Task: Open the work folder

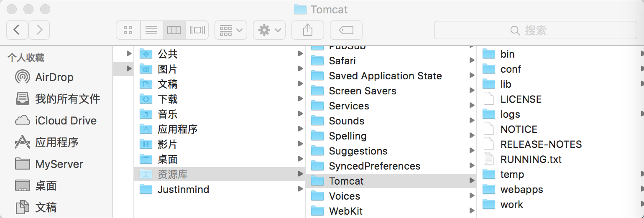Action: (560, 204)
